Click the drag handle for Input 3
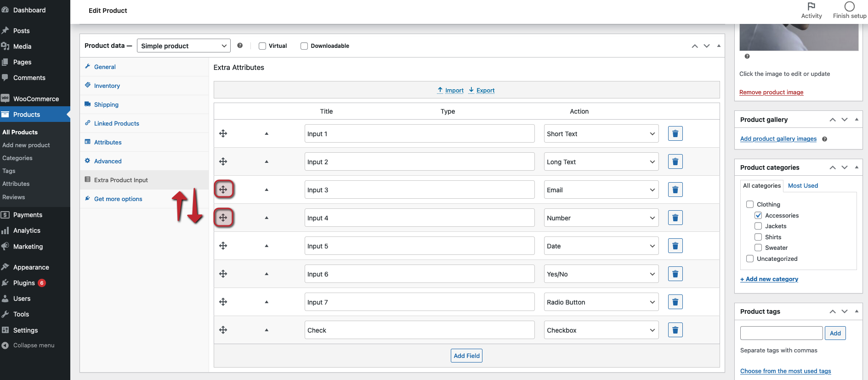Viewport: 868px width, 380px height. coord(223,190)
